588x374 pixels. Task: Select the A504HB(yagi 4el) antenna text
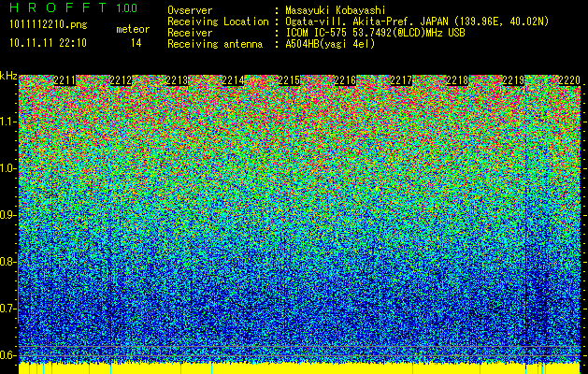(x=330, y=44)
